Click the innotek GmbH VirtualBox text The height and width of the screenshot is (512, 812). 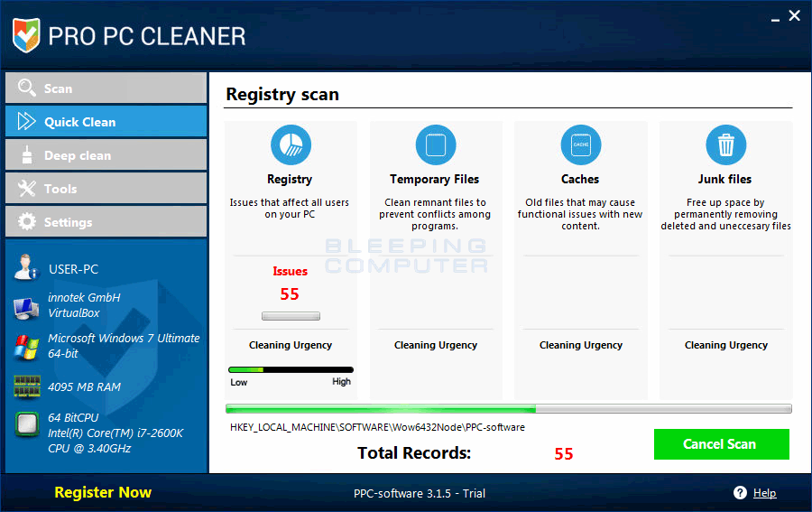point(84,305)
